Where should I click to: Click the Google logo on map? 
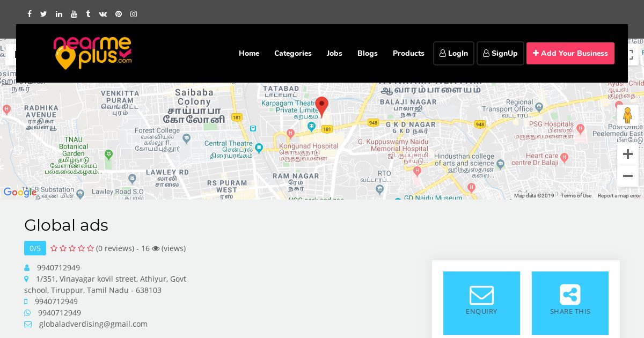click(x=20, y=192)
